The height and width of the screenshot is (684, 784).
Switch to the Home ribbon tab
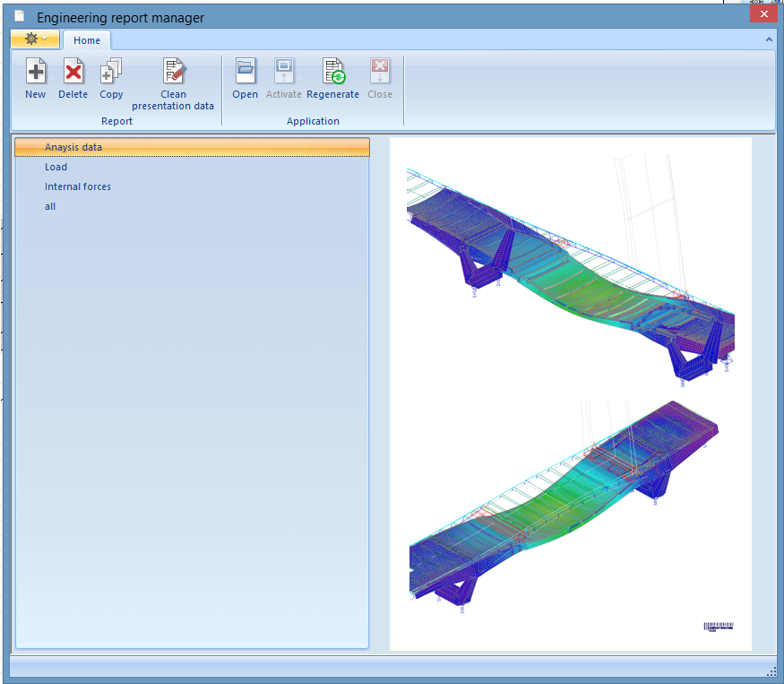(x=87, y=40)
